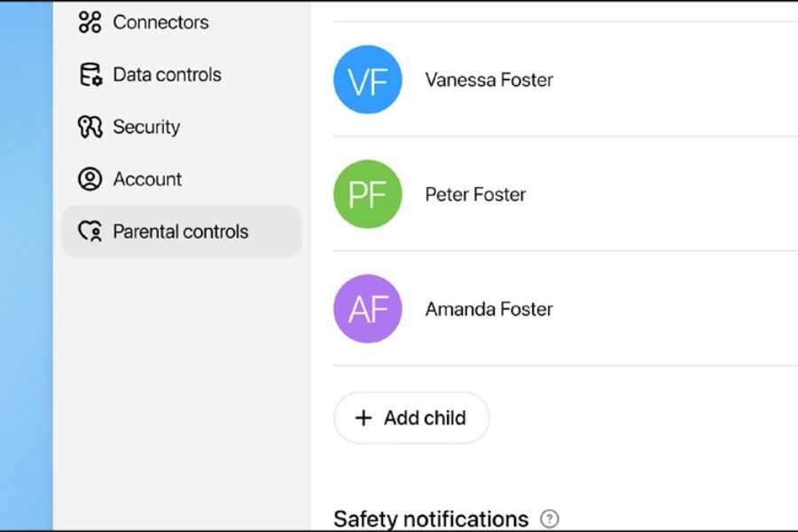The height and width of the screenshot is (532, 798).
Task: Click the plus icon beside Add child
Action: click(364, 418)
